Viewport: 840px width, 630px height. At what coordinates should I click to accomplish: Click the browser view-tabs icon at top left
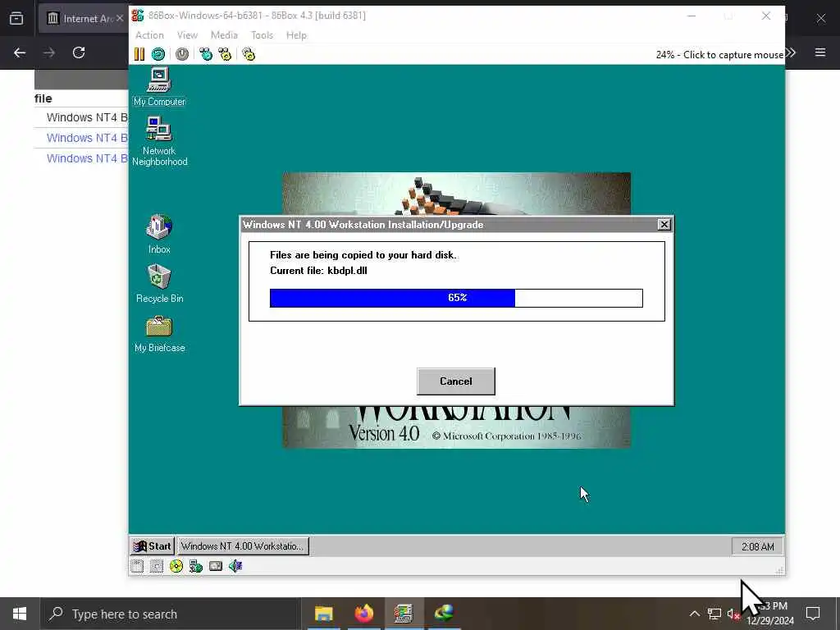click(16, 19)
